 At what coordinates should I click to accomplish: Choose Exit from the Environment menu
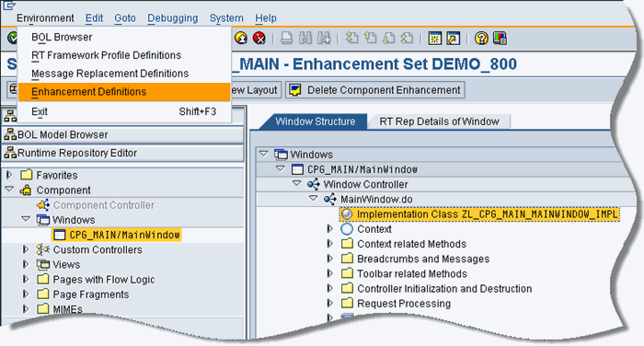coord(124,111)
